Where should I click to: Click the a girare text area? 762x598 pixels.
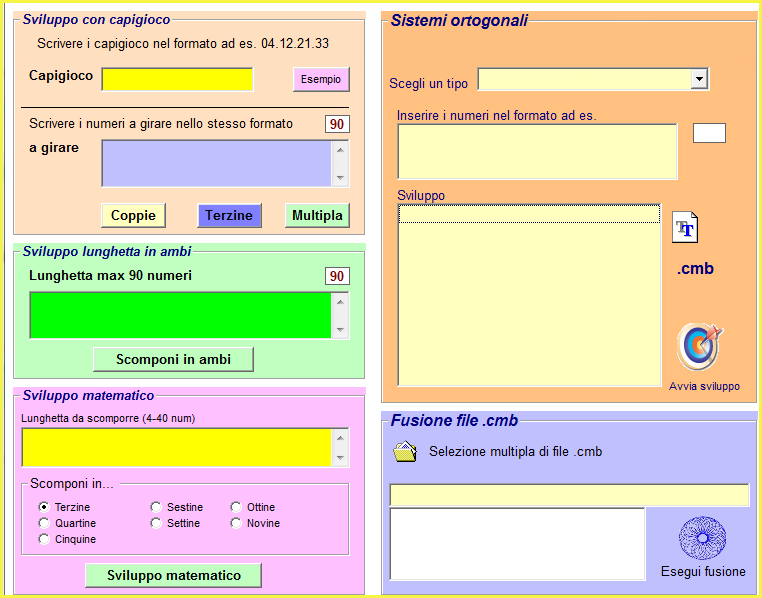coord(217,164)
